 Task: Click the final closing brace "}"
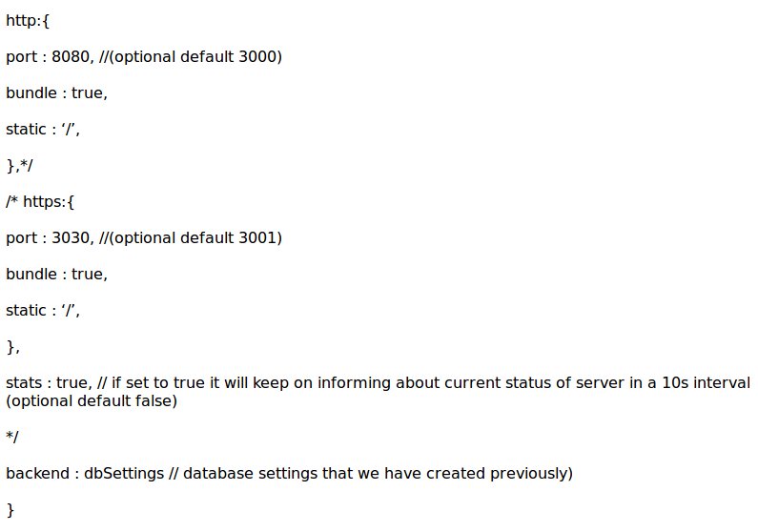coord(10,509)
